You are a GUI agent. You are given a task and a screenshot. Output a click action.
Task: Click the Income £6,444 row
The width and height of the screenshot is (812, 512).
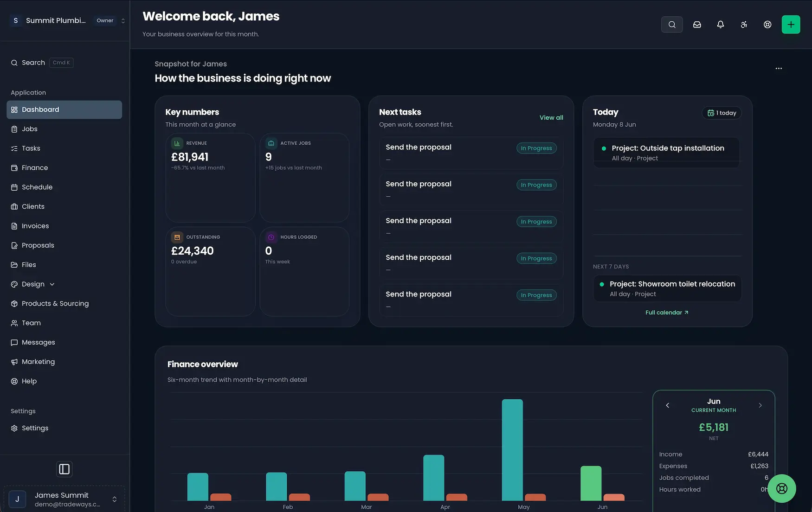714,454
